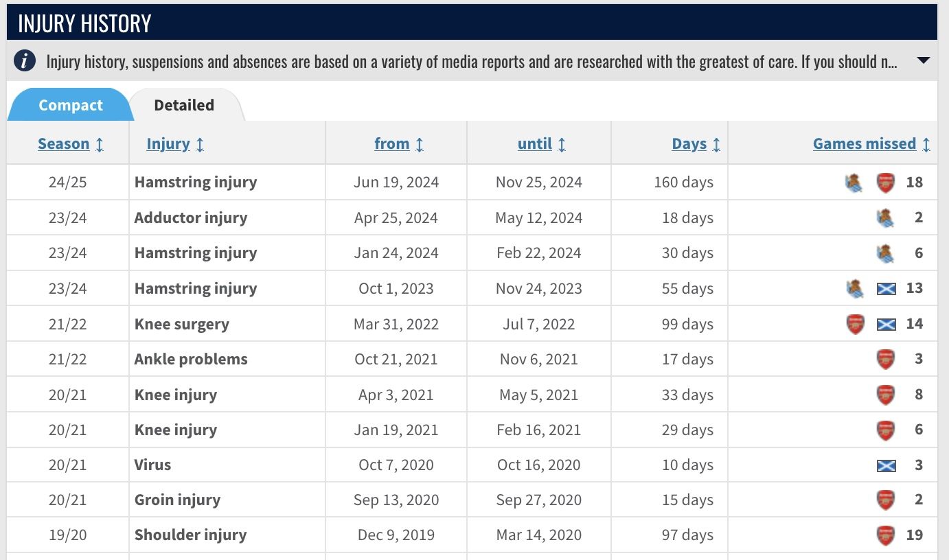Click Real Sociedad crest in Adductor injury row

(886, 218)
